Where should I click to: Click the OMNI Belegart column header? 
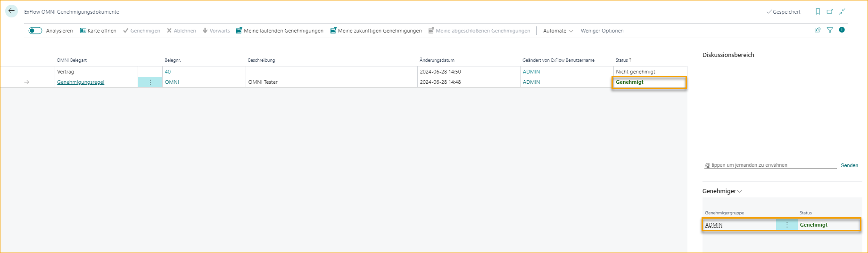(x=72, y=60)
